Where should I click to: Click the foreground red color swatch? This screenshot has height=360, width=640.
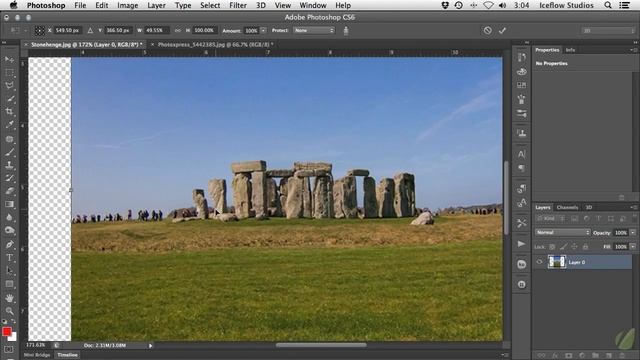pyautogui.click(x=6, y=331)
